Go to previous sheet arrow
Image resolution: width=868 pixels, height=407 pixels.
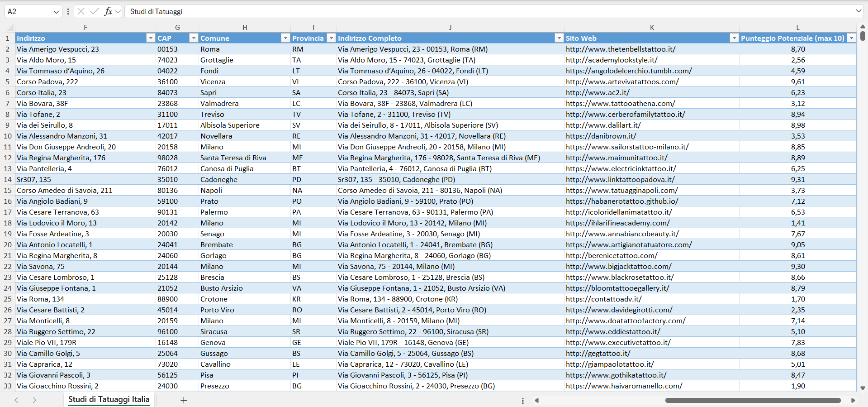tap(16, 400)
